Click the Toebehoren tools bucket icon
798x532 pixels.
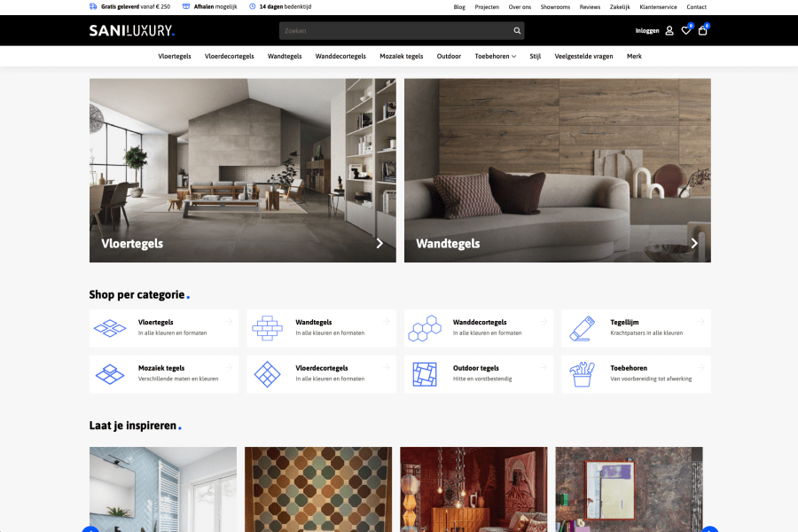pyautogui.click(x=582, y=374)
